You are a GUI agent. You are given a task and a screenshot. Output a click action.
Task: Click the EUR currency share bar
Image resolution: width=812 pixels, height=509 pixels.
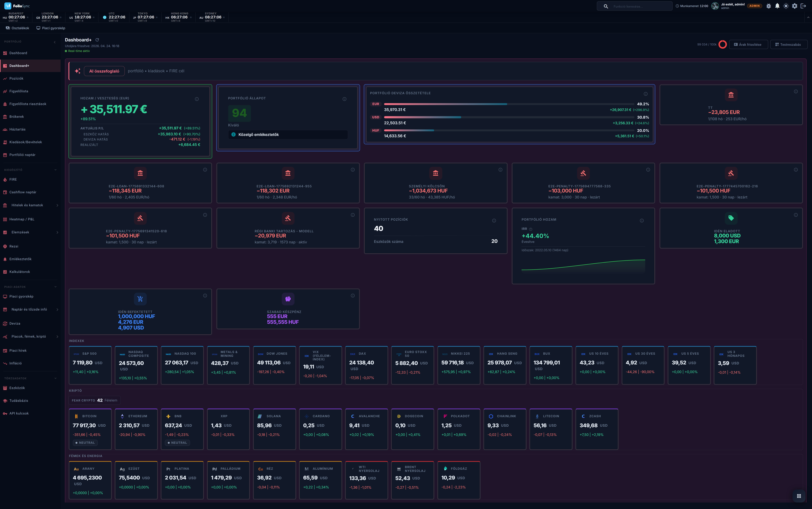pyautogui.click(x=509, y=104)
